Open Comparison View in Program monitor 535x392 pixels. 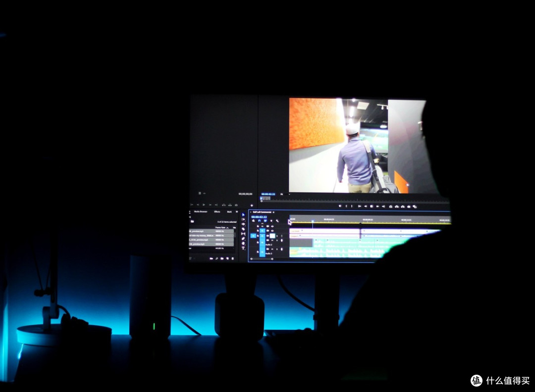[x=415, y=206]
